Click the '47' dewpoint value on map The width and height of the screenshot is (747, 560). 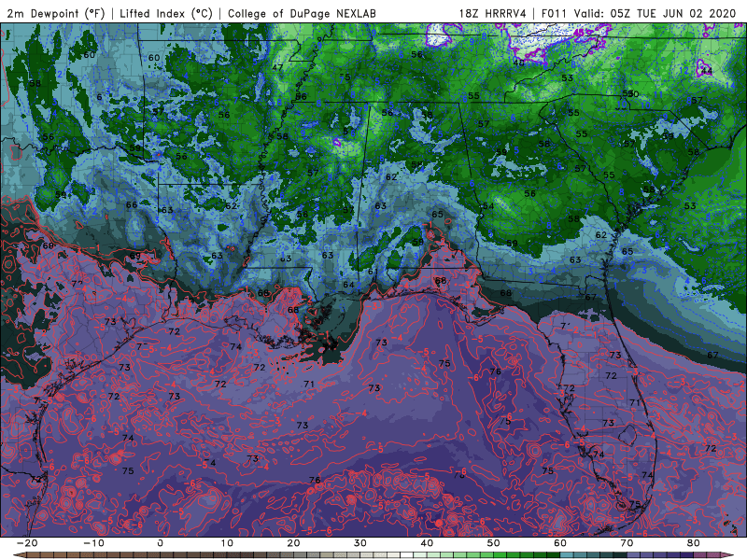click(277, 67)
